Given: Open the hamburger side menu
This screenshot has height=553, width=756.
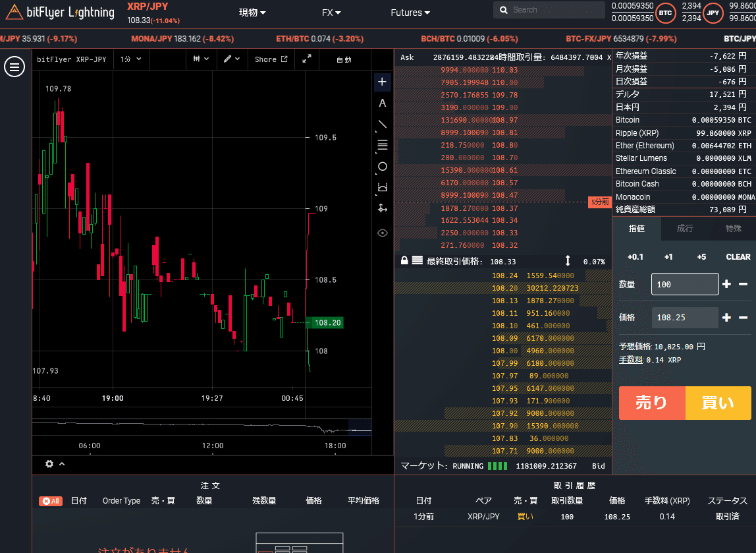Looking at the screenshot, I should [x=14, y=67].
